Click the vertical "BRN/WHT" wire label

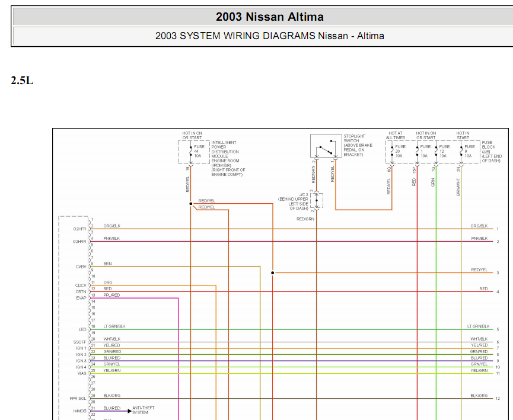coord(458,187)
